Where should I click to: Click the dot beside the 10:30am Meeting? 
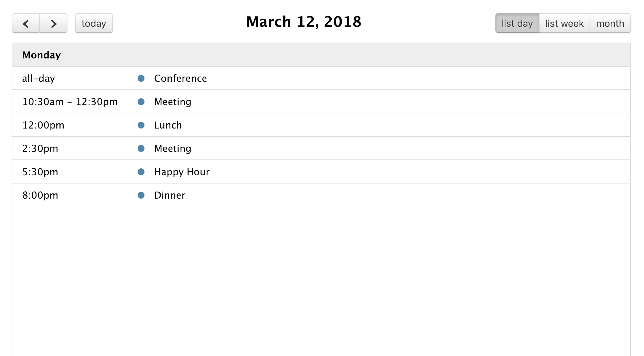tap(141, 102)
